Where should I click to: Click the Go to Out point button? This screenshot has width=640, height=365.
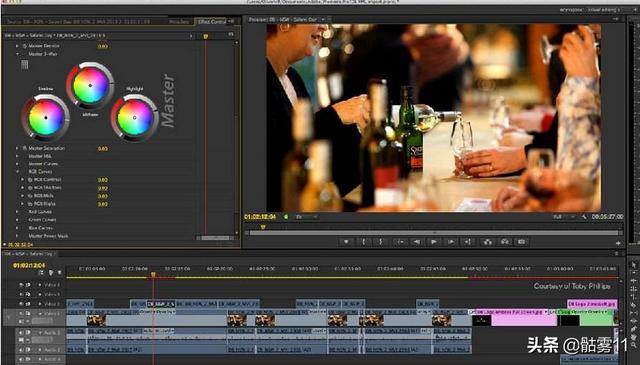click(468, 242)
